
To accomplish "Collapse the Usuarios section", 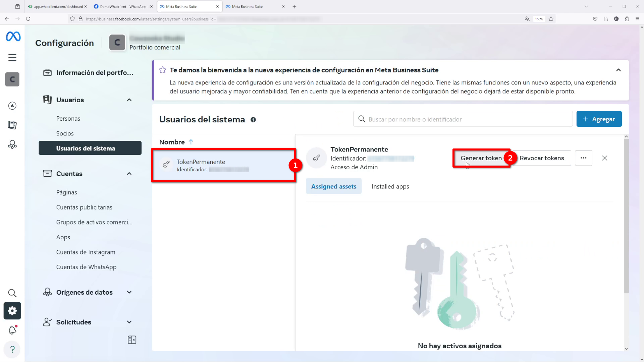I will [129, 100].
